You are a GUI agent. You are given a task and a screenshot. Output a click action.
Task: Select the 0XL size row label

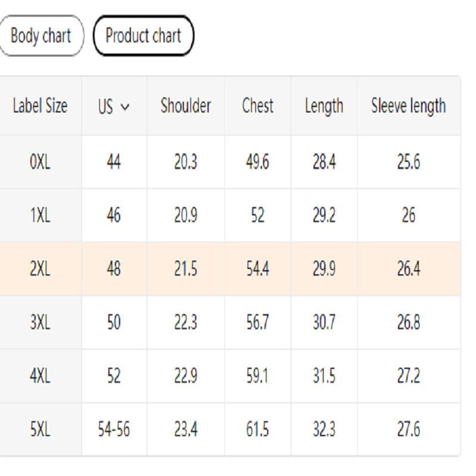click(x=40, y=162)
